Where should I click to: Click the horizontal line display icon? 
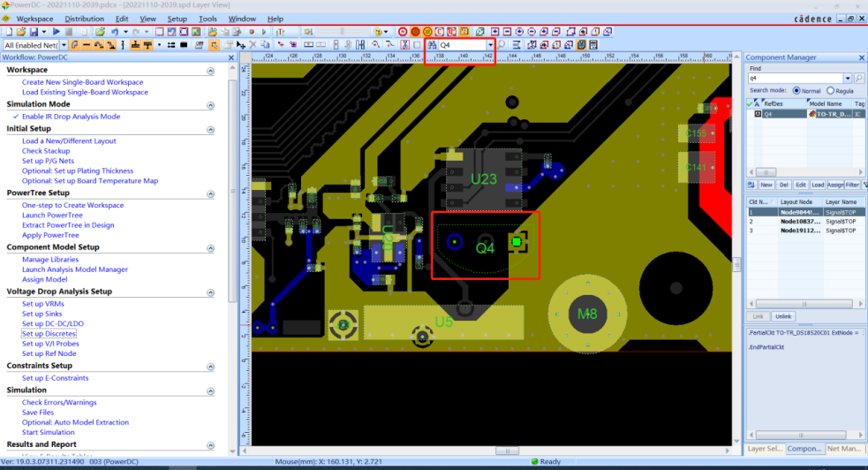click(87, 45)
